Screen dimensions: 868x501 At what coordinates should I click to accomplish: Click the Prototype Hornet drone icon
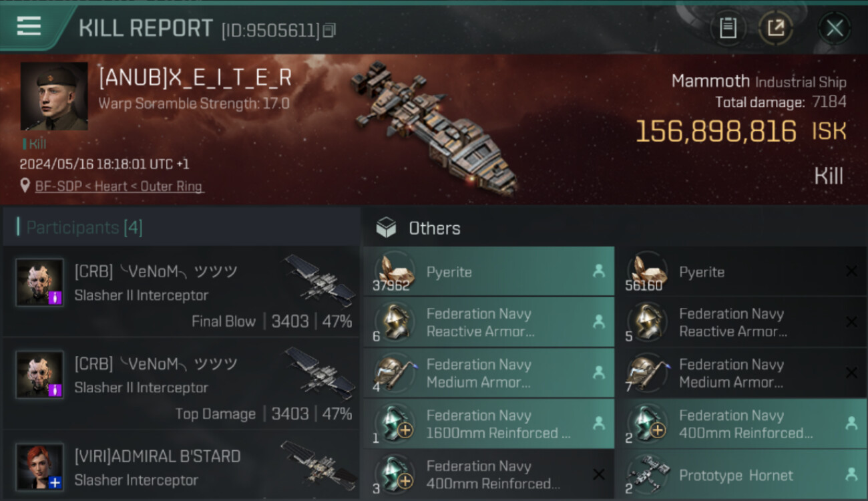point(645,474)
